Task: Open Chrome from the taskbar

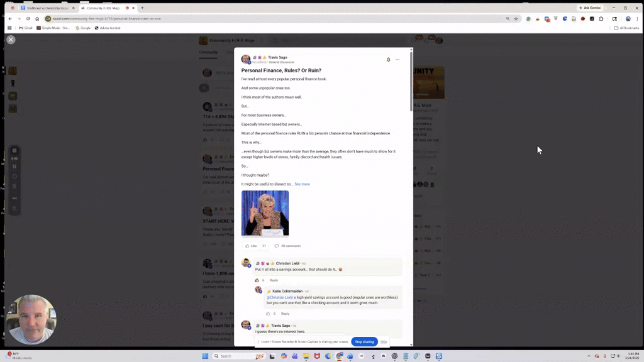Action: click(339, 356)
